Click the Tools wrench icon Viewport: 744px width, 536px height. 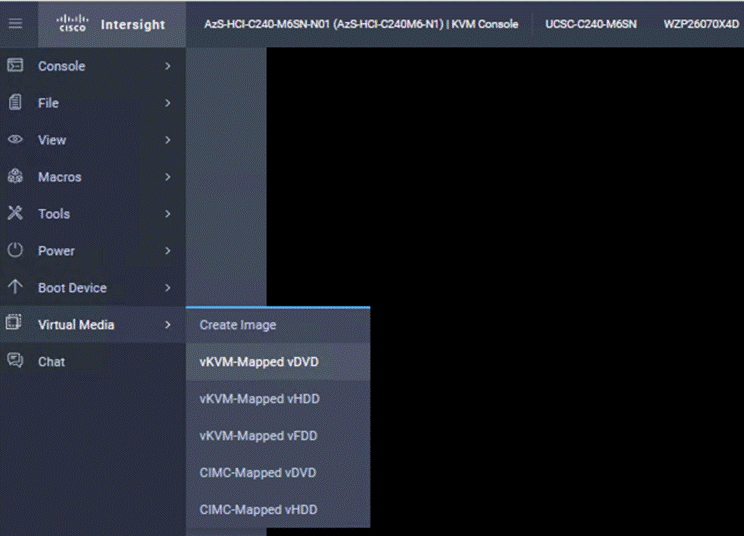[15, 213]
